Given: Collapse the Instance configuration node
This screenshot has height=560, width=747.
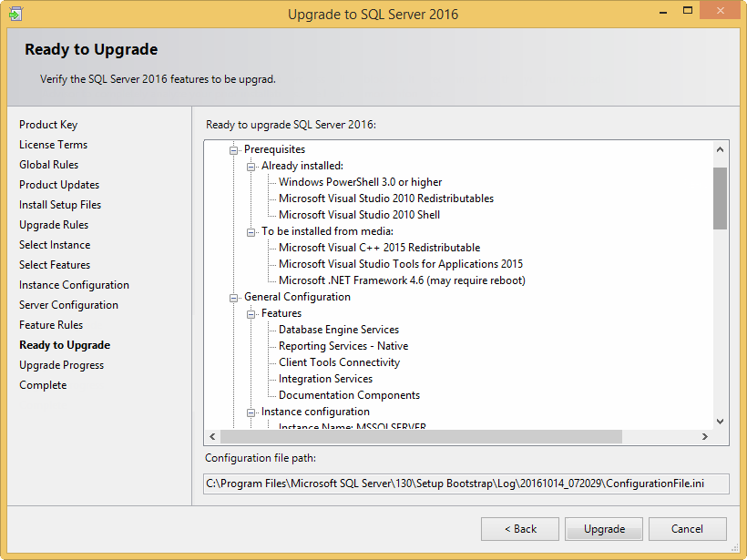Looking at the screenshot, I should [251, 412].
